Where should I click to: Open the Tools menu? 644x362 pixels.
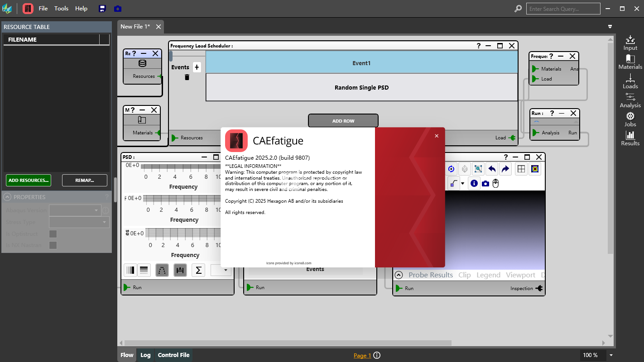pyautogui.click(x=61, y=9)
